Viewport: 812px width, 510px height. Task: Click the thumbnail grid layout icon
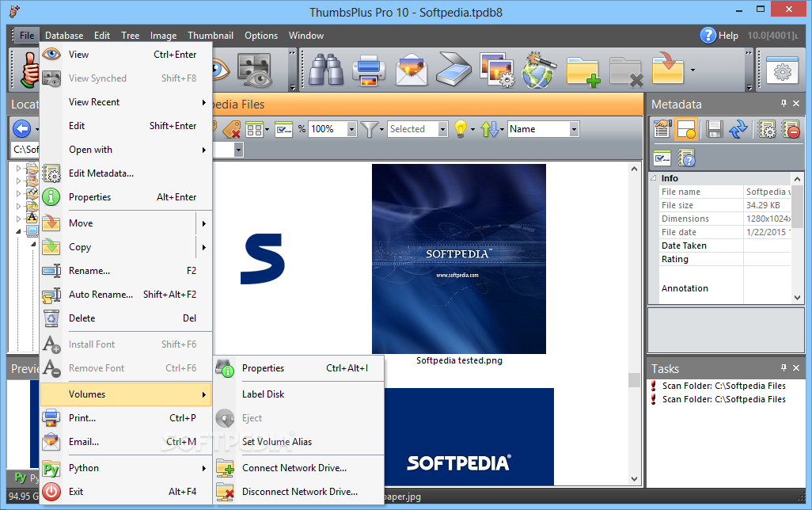click(254, 129)
